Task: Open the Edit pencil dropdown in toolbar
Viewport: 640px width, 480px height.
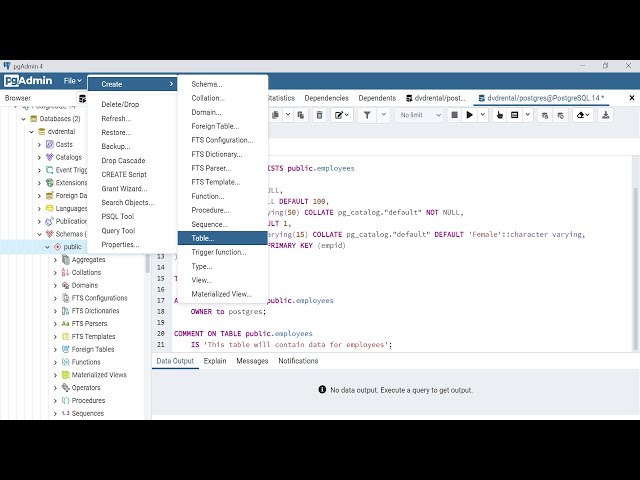Action: point(342,115)
